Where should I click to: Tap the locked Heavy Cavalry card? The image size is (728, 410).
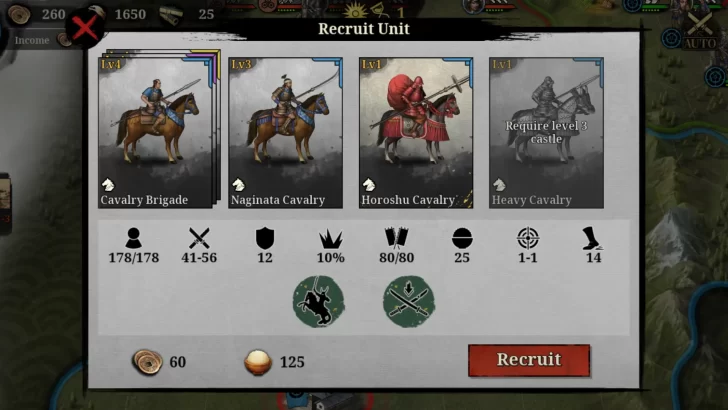pos(546,132)
